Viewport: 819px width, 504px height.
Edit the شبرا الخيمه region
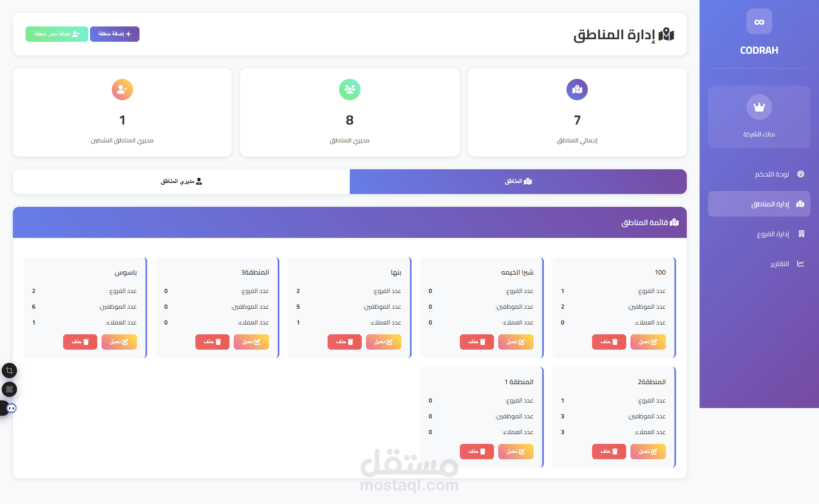515,342
